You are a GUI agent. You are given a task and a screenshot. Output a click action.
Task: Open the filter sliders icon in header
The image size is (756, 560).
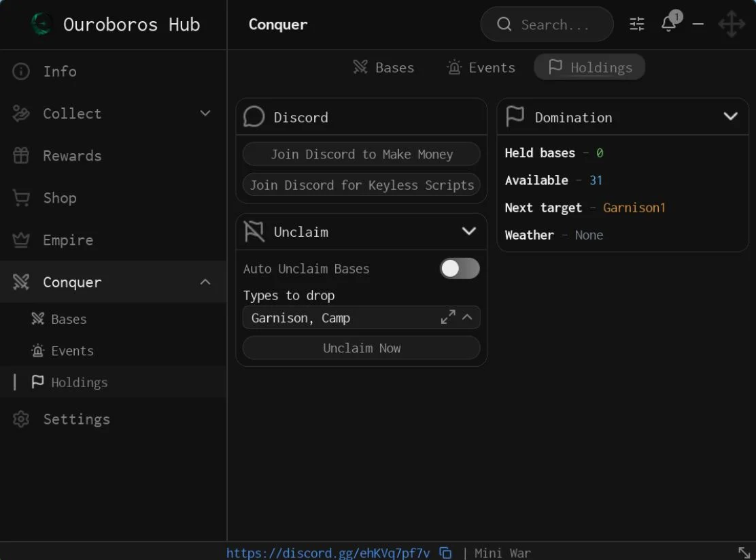637,24
